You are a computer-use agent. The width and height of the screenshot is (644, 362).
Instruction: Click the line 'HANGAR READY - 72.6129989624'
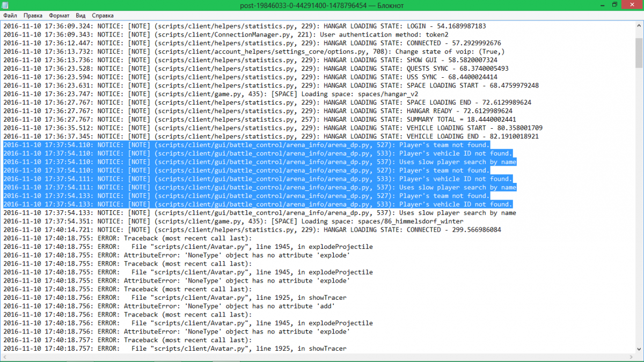tap(258, 111)
